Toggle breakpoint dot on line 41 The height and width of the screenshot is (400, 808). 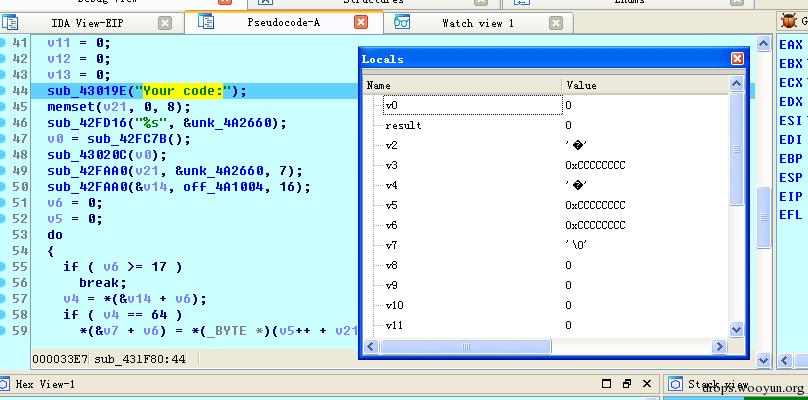click(x=2, y=43)
